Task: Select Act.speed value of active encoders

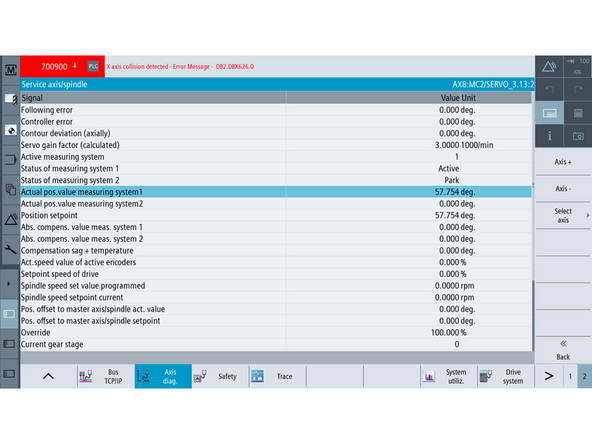Action: [x=276, y=262]
